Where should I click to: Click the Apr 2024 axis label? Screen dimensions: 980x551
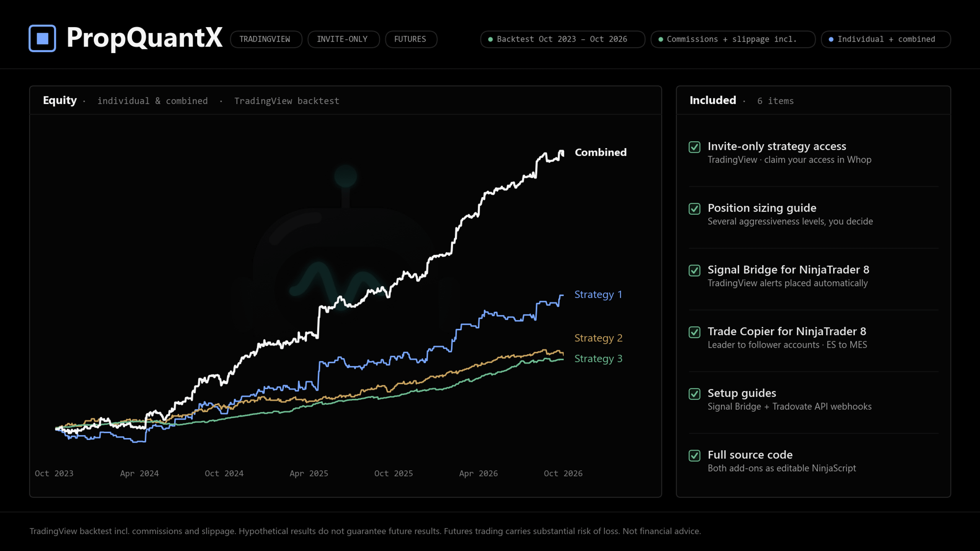(x=139, y=474)
